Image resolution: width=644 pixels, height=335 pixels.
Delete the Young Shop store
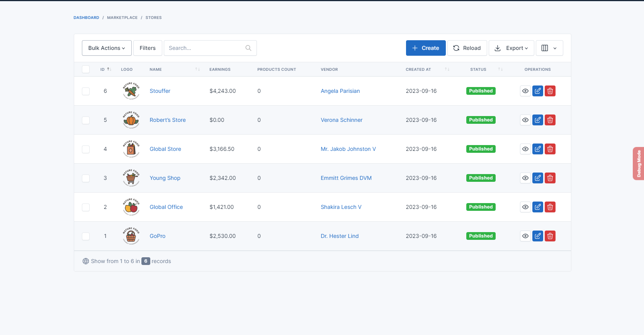550,178
